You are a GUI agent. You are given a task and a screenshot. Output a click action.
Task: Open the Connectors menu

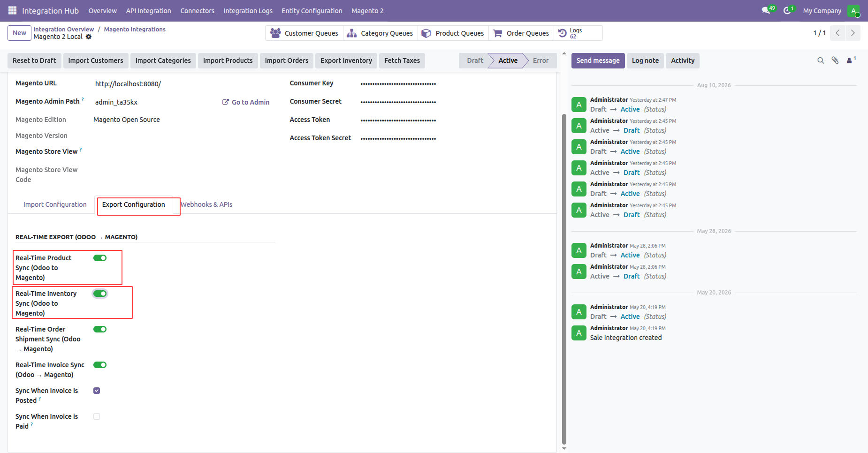[x=198, y=11]
